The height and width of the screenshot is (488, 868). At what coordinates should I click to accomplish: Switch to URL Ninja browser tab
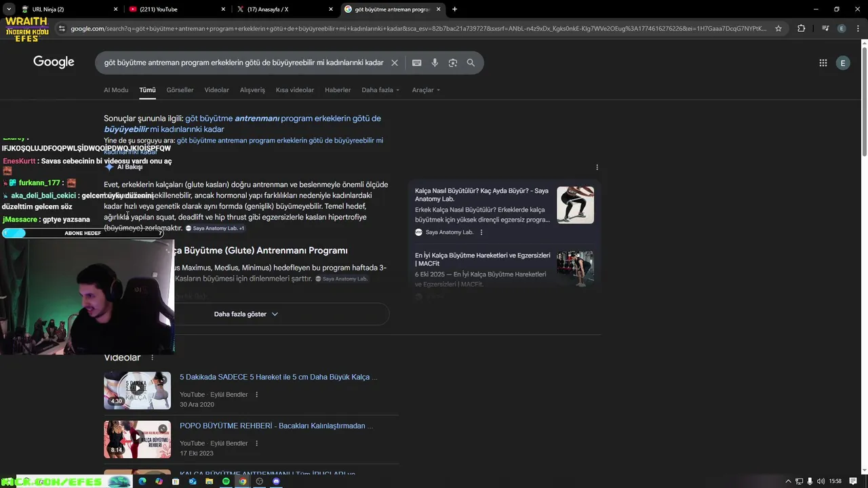pos(64,9)
